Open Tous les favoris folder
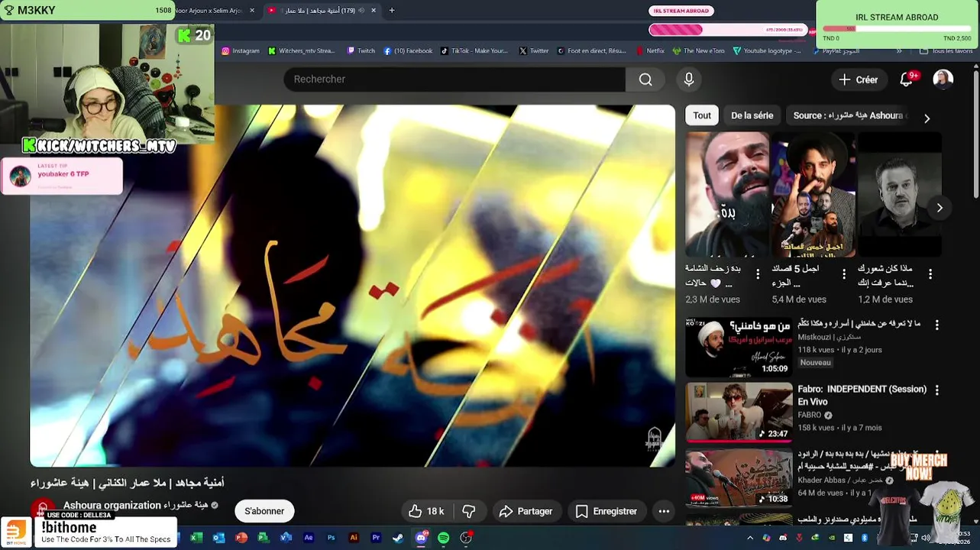 point(946,51)
